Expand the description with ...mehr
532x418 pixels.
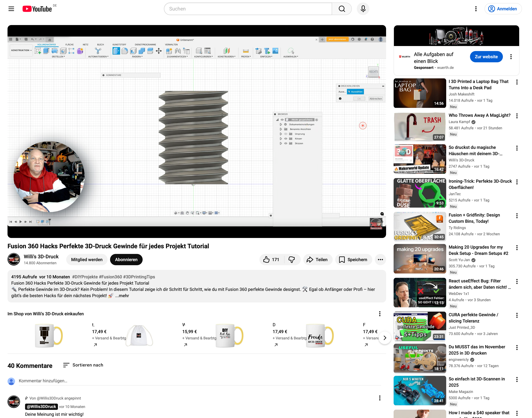(x=122, y=296)
